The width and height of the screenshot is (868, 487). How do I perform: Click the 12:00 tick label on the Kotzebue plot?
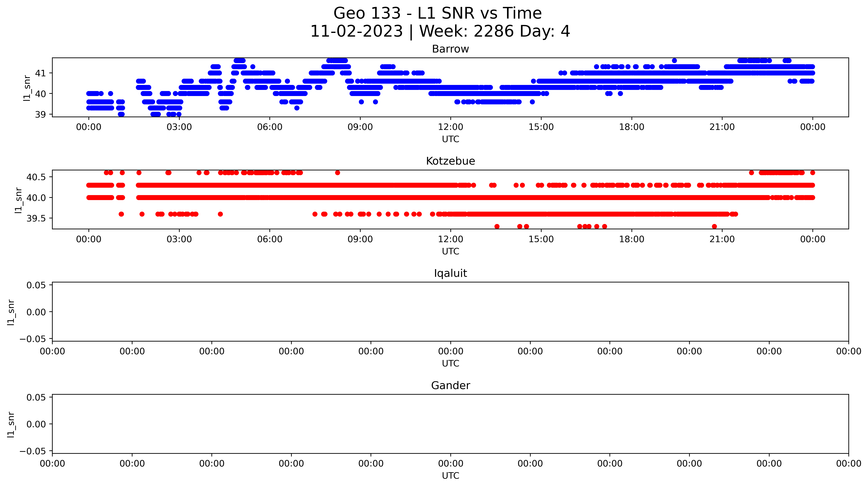451,240
